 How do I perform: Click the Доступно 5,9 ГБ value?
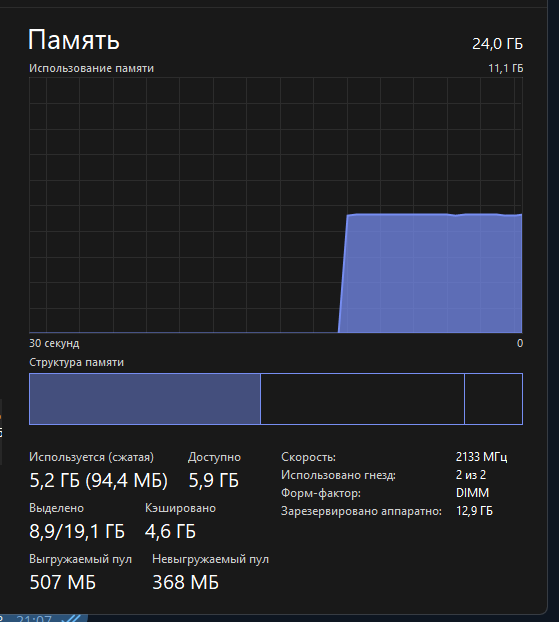tap(213, 480)
